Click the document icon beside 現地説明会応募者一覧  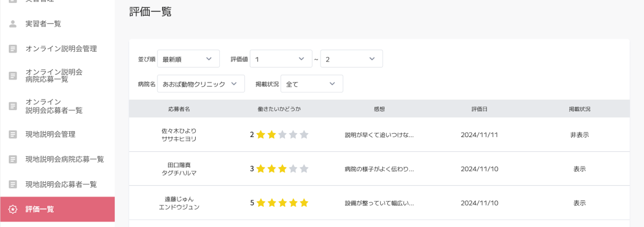(13, 184)
